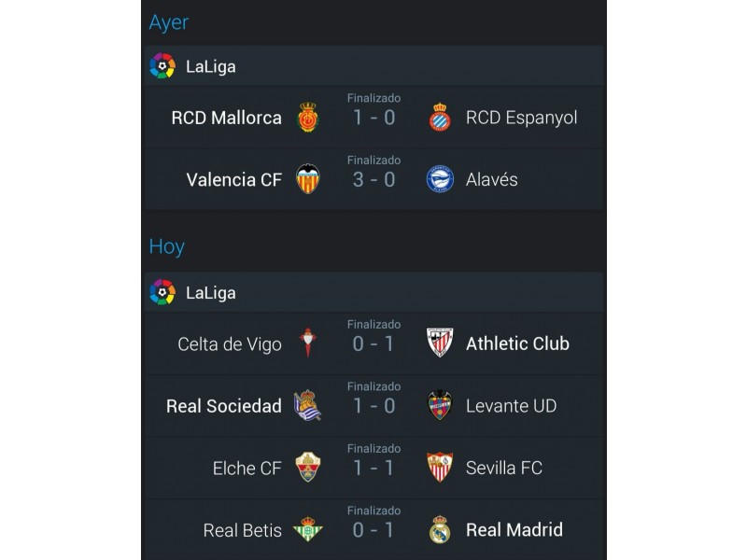Click the Sevilla FC crest

[440, 468]
